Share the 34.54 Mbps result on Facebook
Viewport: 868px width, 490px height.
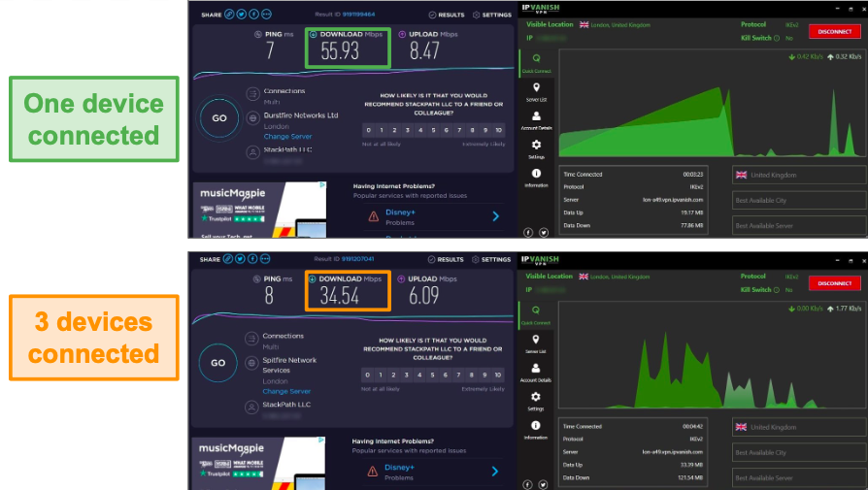pos(252,259)
